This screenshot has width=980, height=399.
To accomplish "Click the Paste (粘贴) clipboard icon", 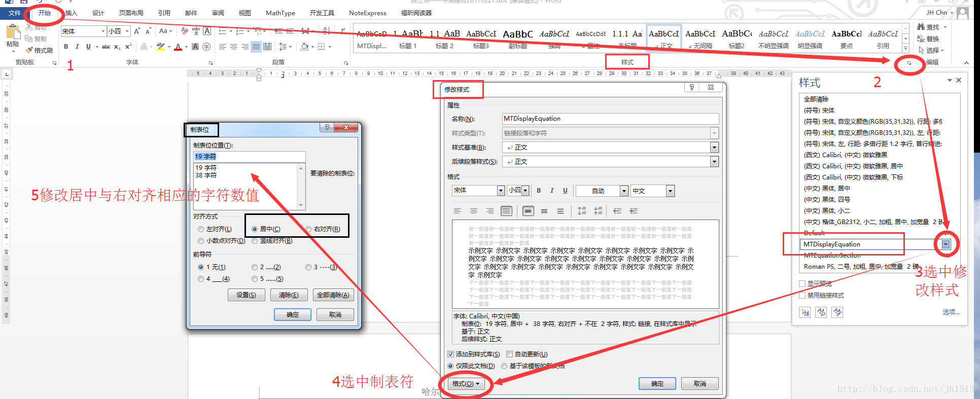I will 13,32.
